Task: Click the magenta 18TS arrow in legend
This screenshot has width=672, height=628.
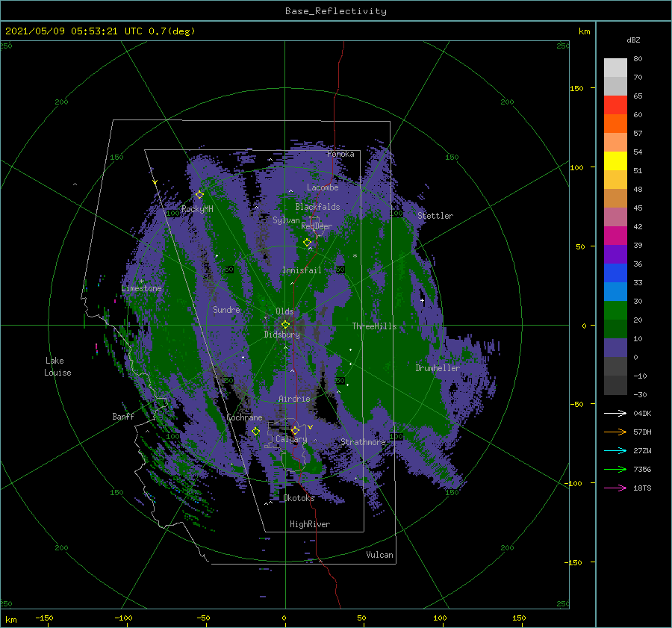Action: click(615, 488)
